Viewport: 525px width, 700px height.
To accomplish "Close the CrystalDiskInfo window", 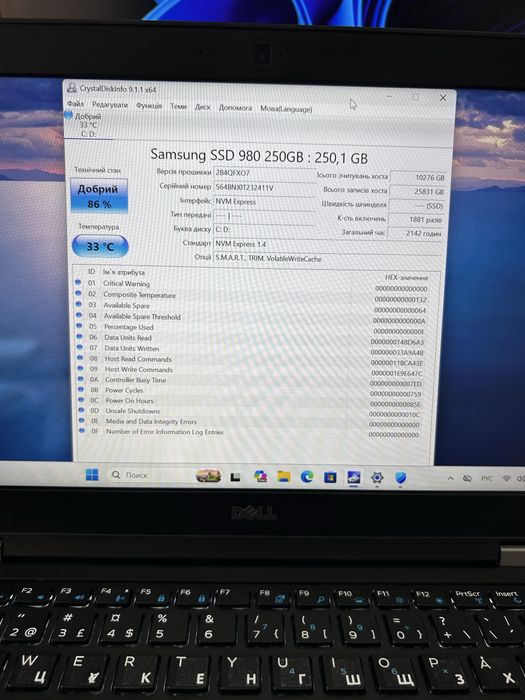I will point(443,97).
